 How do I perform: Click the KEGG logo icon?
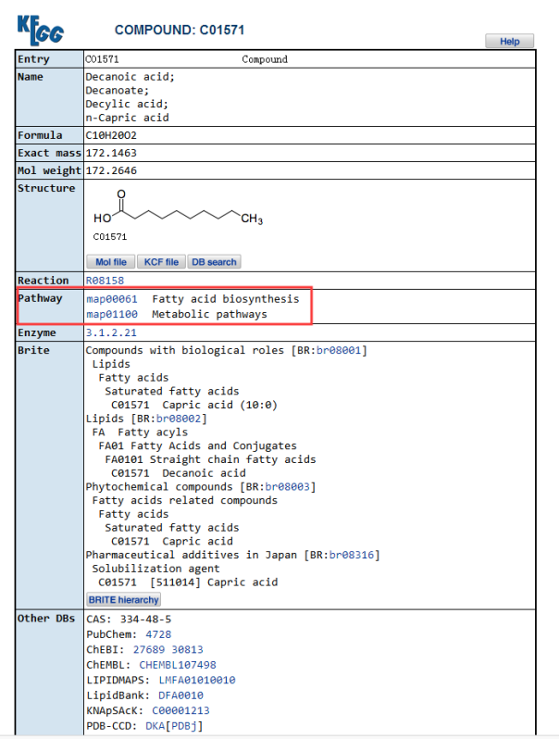[x=41, y=31]
